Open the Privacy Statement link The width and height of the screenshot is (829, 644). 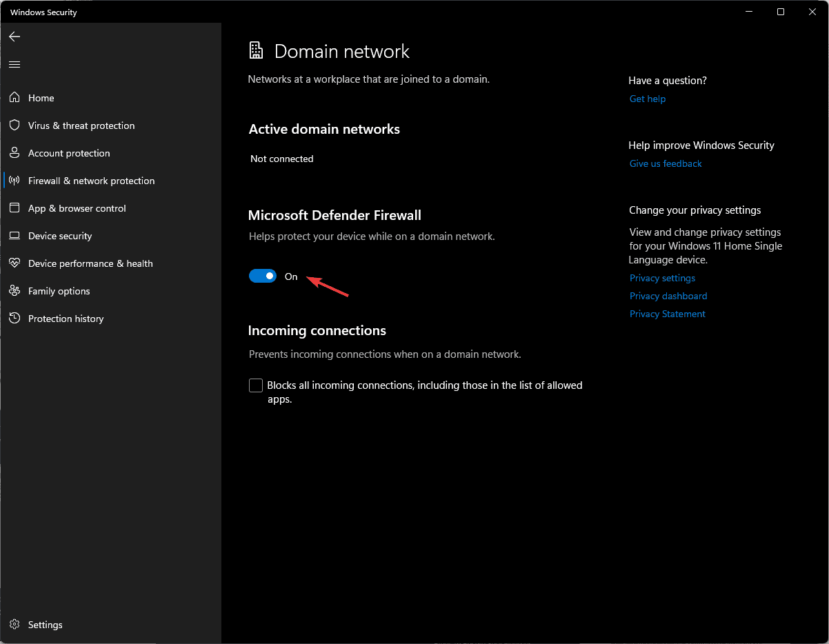coord(668,314)
